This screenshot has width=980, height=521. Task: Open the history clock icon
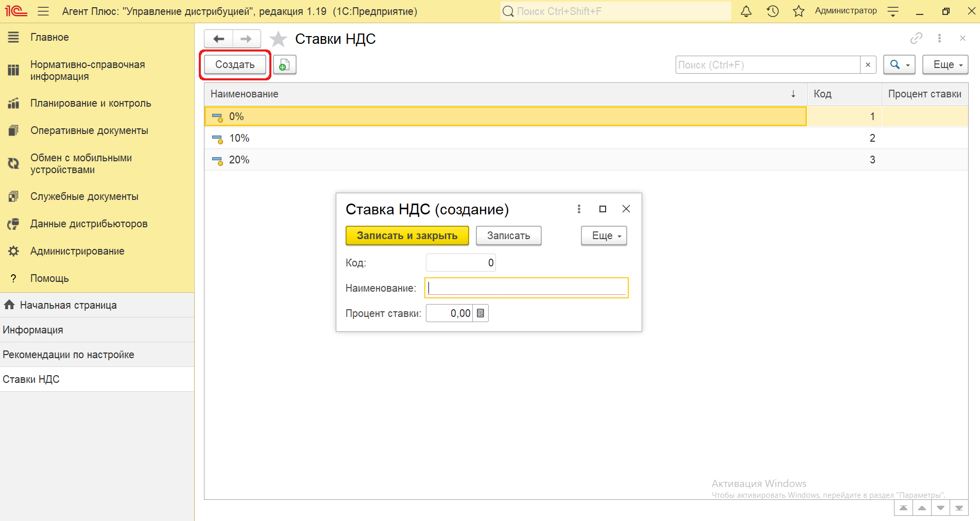click(x=772, y=11)
